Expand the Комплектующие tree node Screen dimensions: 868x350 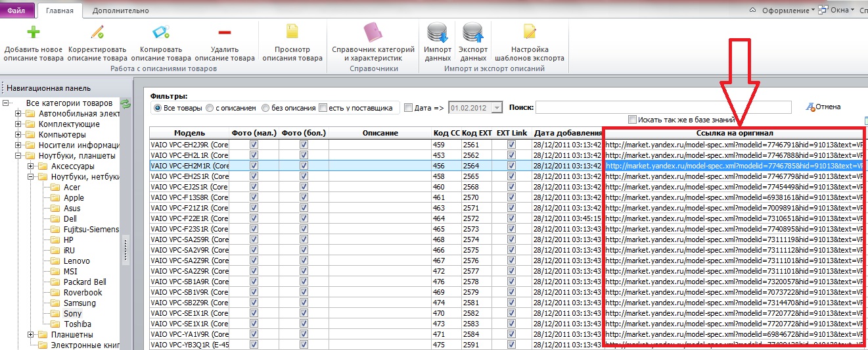tap(18, 124)
